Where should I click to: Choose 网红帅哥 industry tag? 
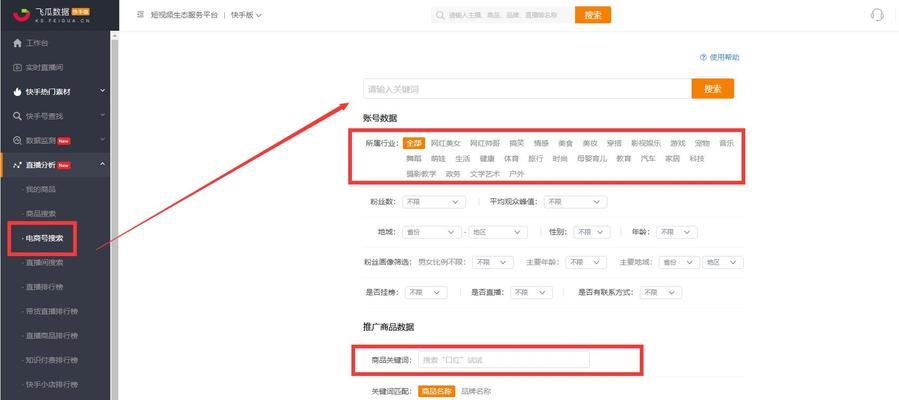[x=485, y=143]
